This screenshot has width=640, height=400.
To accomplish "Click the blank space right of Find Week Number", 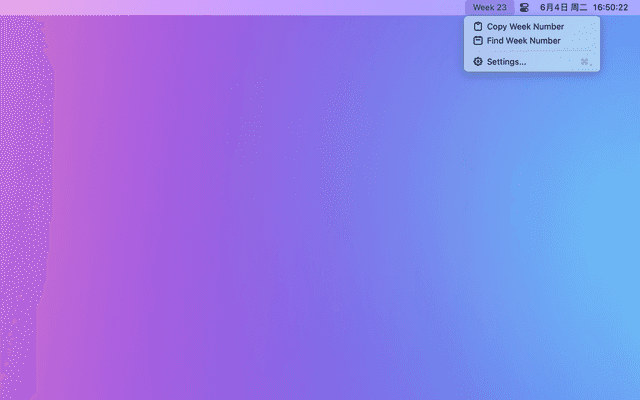I will (579, 41).
